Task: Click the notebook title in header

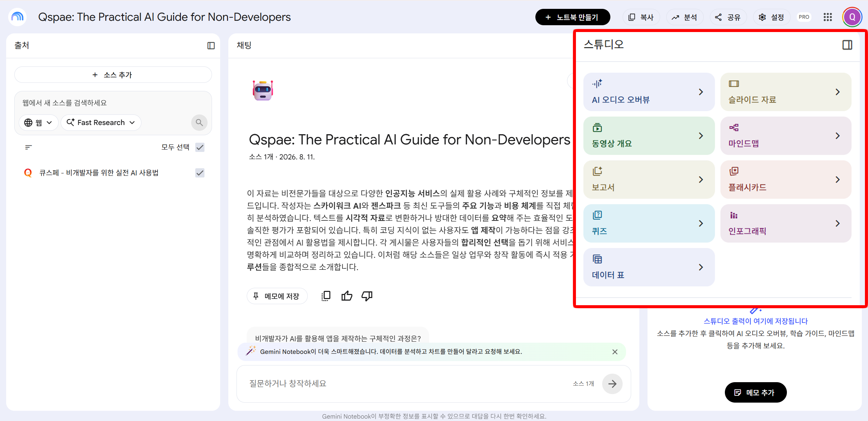Action: pyautogui.click(x=164, y=17)
